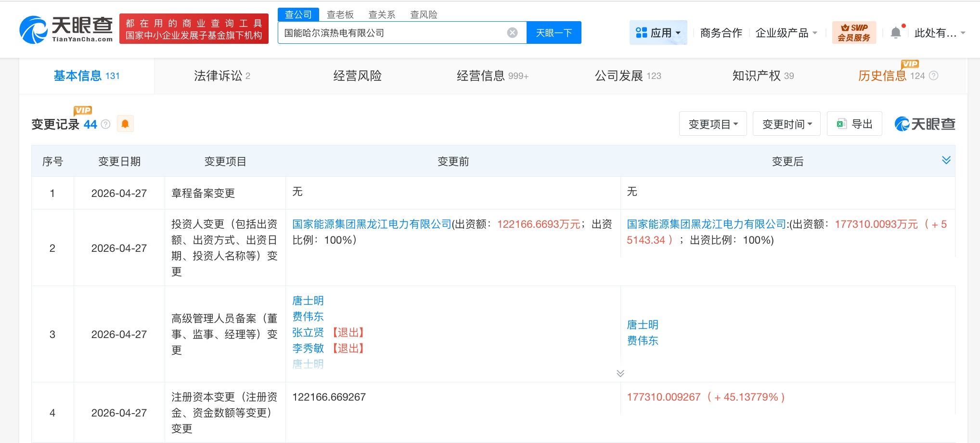Click the 变更后 column header
Viewport: 980px width, 443px height.
[x=787, y=161]
